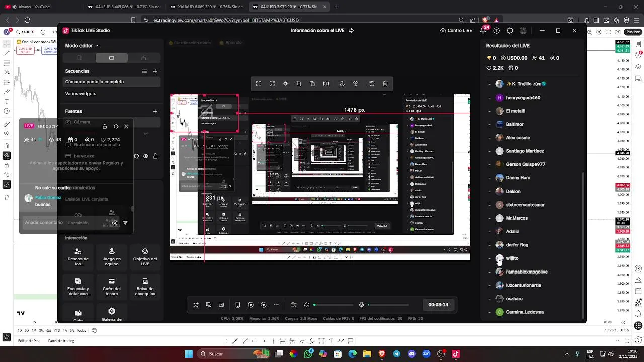
Task: Add a new source in Fuentes
Action: (155, 111)
